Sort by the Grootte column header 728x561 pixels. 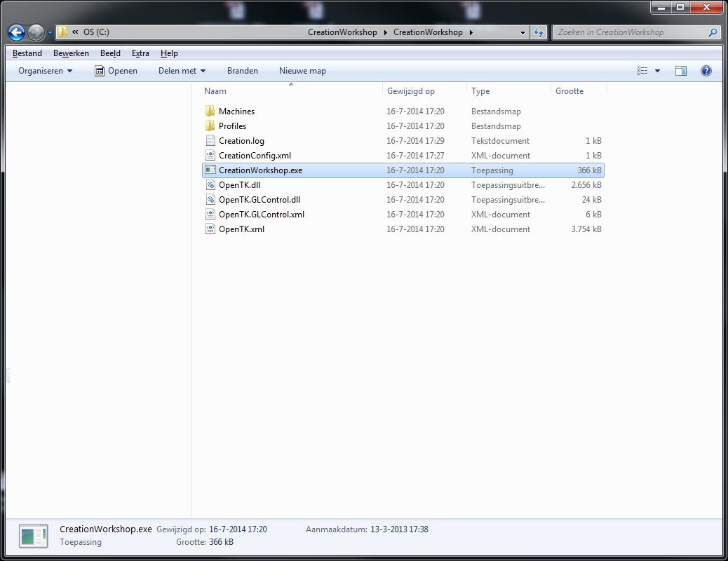coord(579,91)
